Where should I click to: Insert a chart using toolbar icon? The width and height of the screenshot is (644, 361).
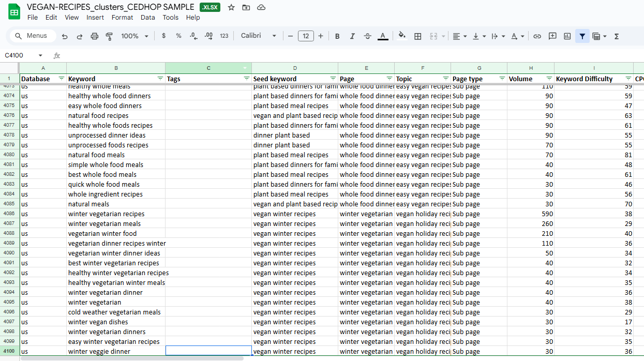567,36
